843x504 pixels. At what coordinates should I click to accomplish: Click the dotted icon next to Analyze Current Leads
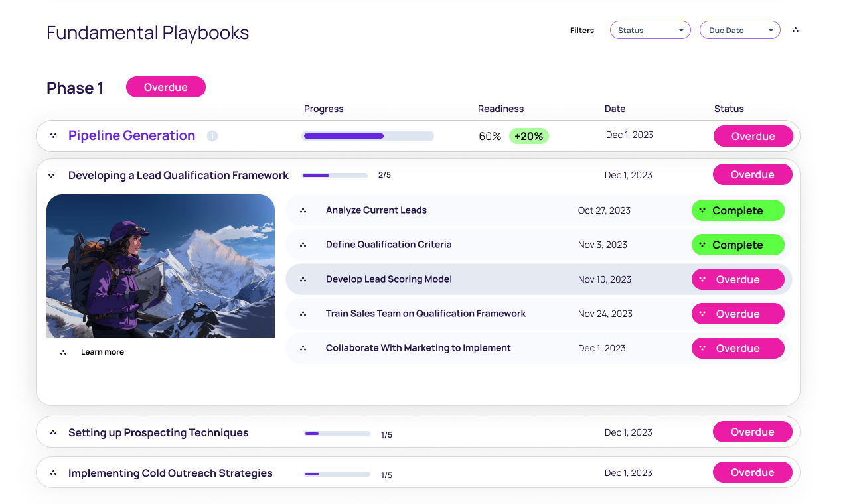(304, 210)
